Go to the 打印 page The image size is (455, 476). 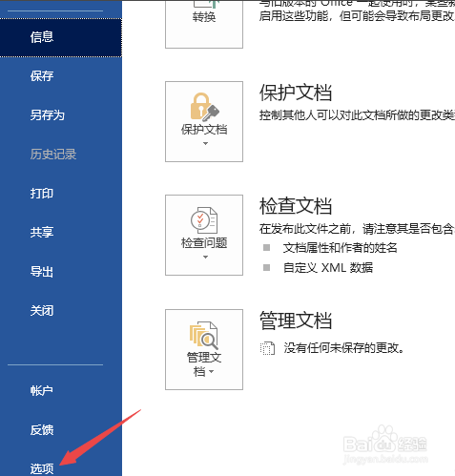click(42, 194)
